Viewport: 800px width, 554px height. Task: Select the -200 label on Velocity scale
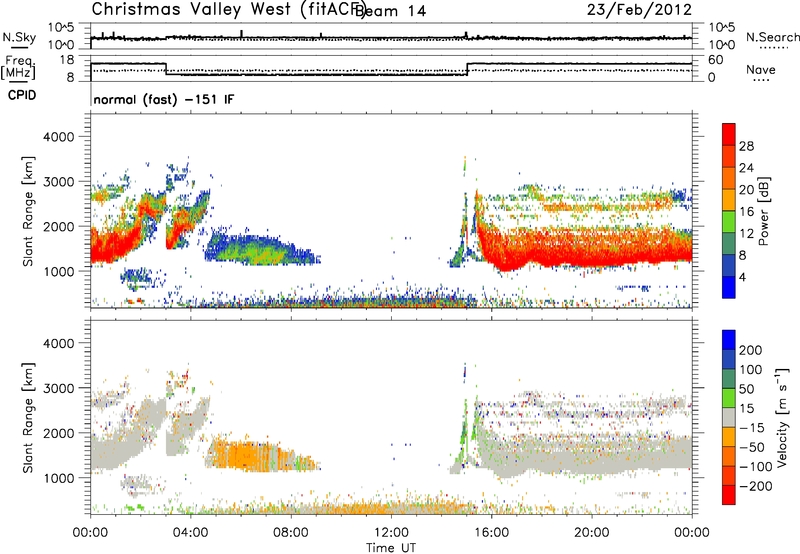point(755,486)
